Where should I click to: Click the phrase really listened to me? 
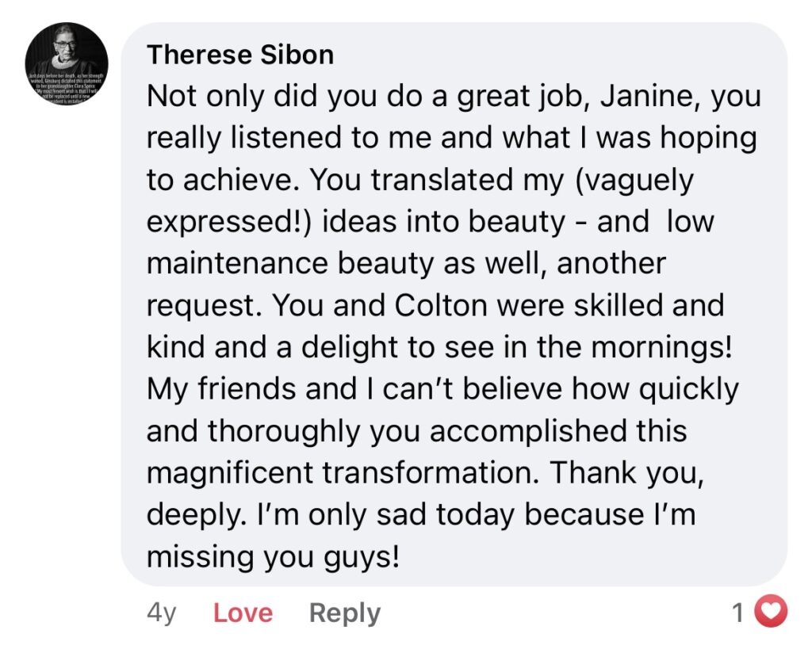289,138
